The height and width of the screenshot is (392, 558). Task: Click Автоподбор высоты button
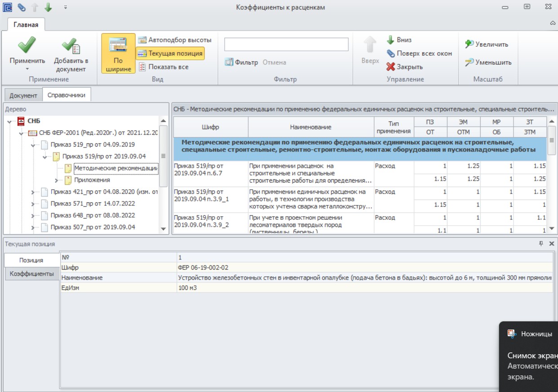coord(174,40)
